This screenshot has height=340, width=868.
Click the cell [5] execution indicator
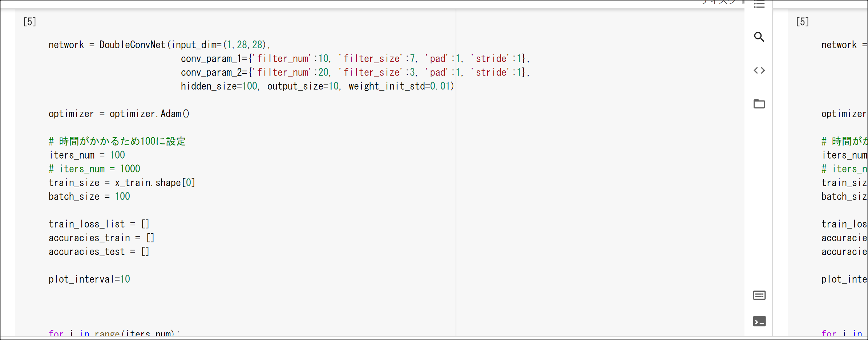pyautogui.click(x=30, y=22)
